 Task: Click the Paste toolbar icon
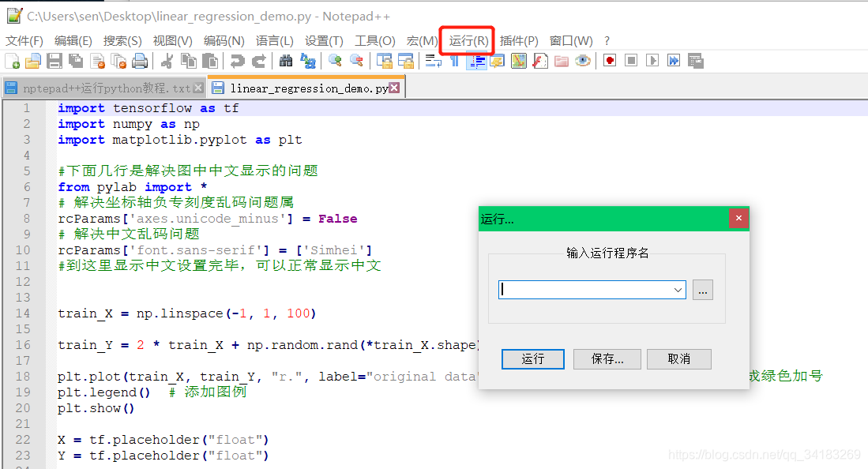(211, 61)
